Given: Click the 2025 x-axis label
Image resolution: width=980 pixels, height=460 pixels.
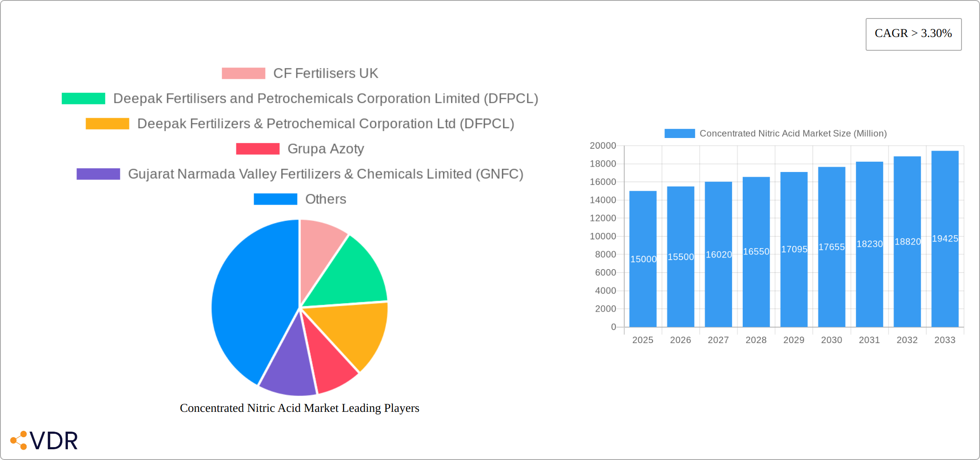Looking at the screenshot, I should pos(643,340).
